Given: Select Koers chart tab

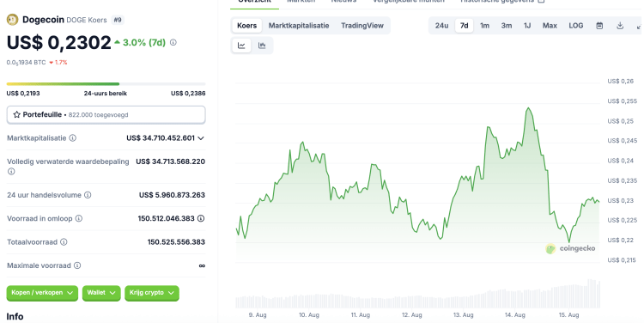Looking at the screenshot, I should (x=246, y=26).
